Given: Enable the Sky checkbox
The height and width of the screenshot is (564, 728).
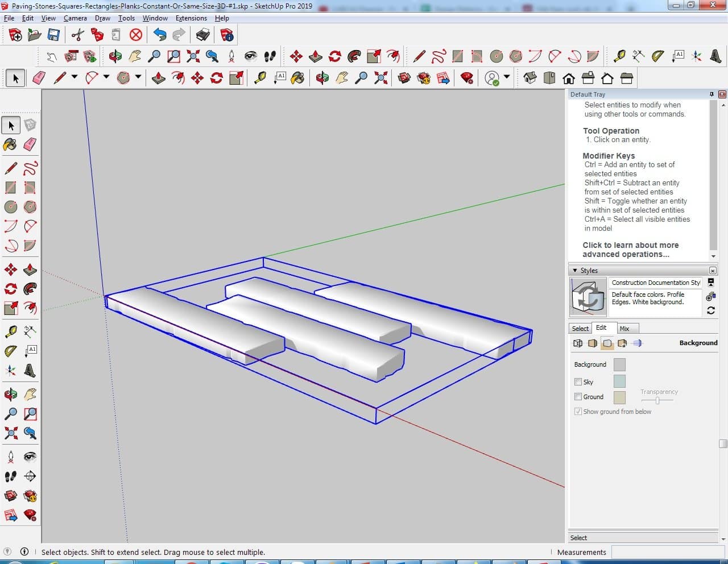Looking at the screenshot, I should (x=578, y=382).
